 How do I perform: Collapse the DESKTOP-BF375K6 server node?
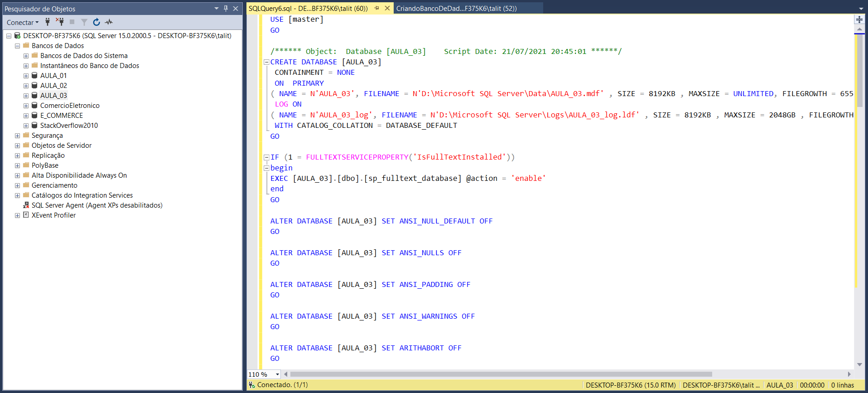[9, 36]
